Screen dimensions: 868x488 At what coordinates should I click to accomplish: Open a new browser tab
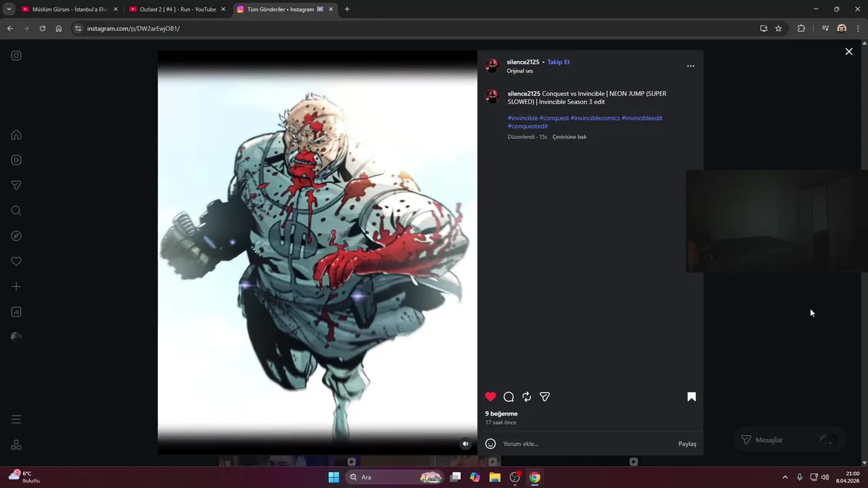click(x=347, y=9)
